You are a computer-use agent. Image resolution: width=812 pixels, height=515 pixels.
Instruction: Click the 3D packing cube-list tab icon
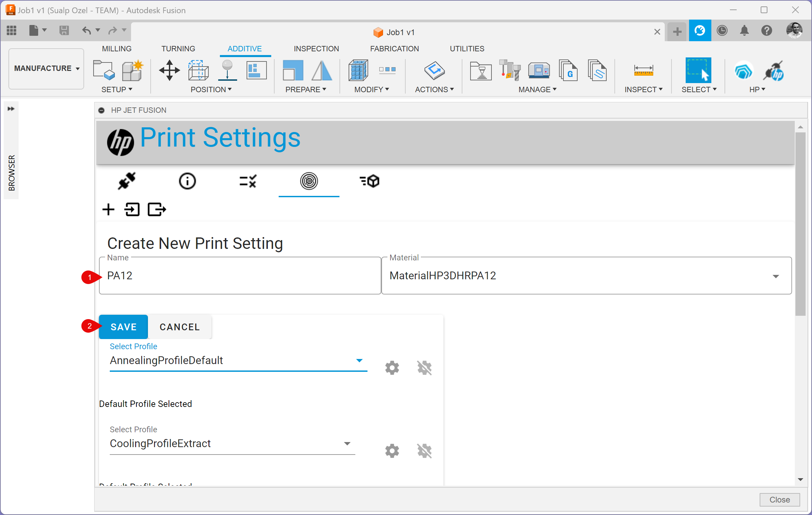370,181
